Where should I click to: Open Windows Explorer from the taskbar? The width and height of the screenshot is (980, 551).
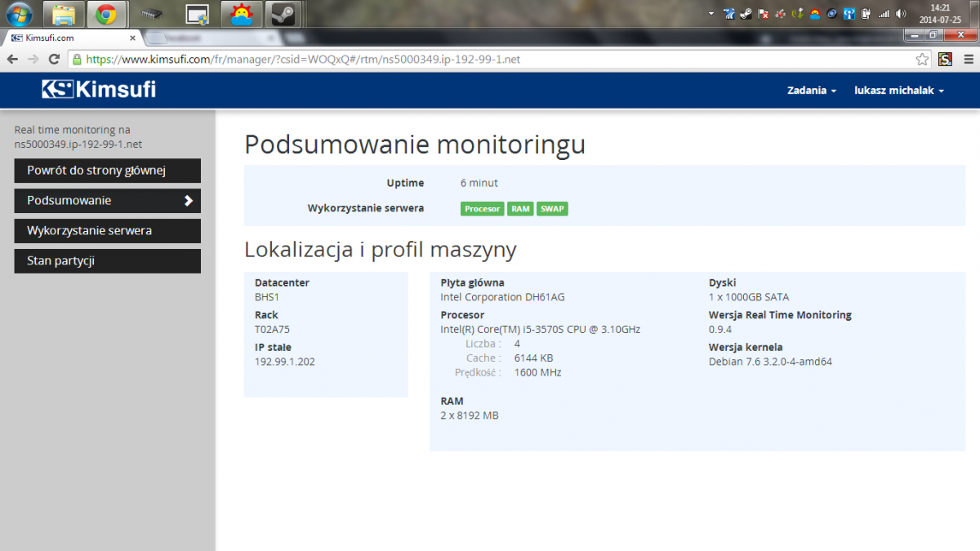pyautogui.click(x=64, y=13)
